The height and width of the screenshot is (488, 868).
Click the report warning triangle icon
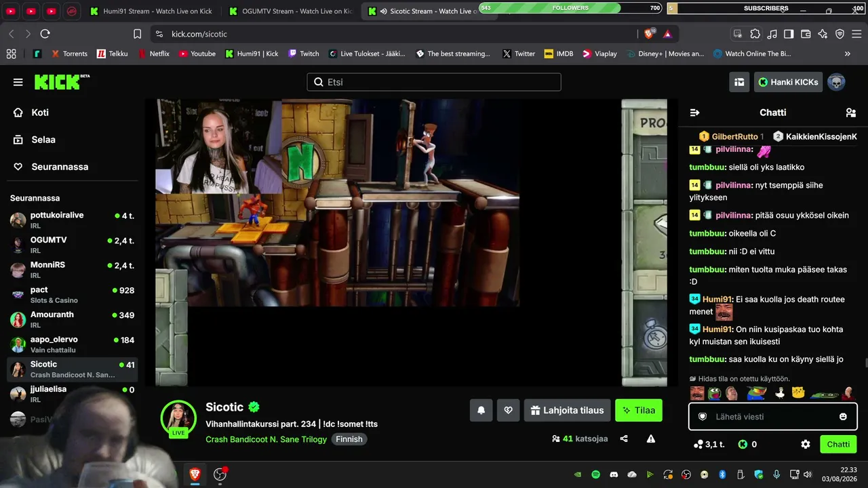tap(651, 439)
